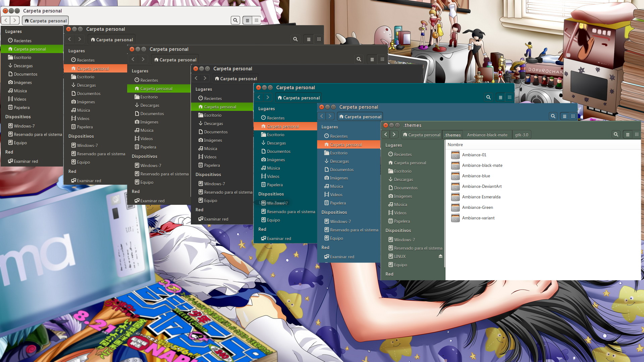Search in the third dark window
The image size is (644, 362).
(x=359, y=59)
